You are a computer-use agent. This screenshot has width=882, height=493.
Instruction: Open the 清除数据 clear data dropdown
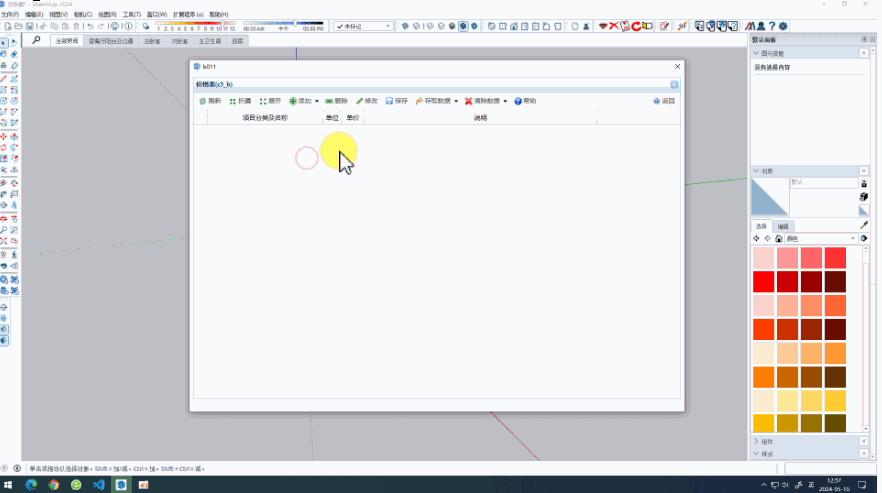click(x=486, y=101)
